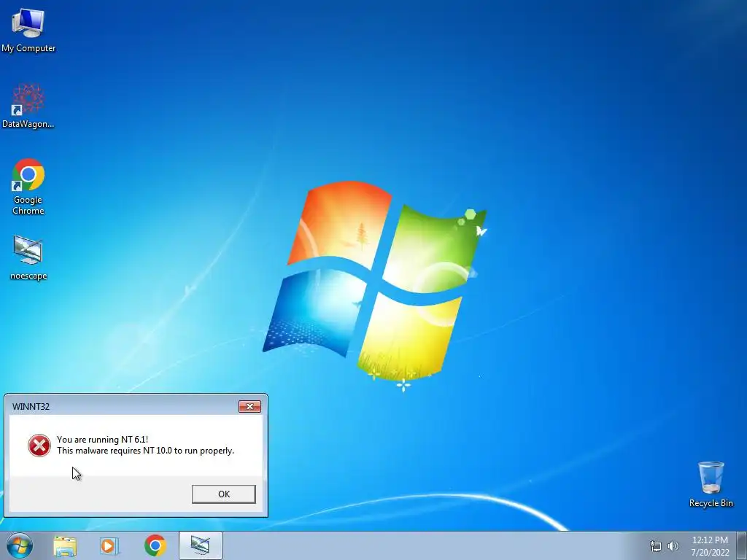The width and height of the screenshot is (747, 560).
Task: Open Google Chrome desktop shortcut
Action: coord(28,186)
